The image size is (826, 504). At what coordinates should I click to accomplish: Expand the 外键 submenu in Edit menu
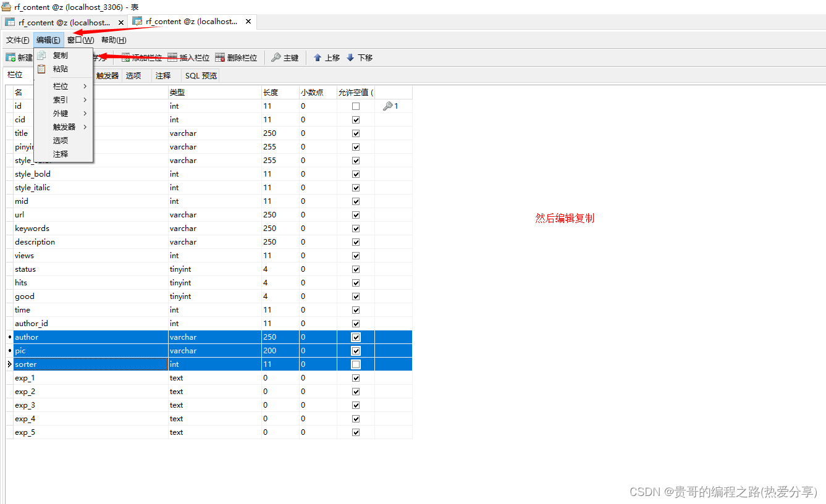[64, 114]
